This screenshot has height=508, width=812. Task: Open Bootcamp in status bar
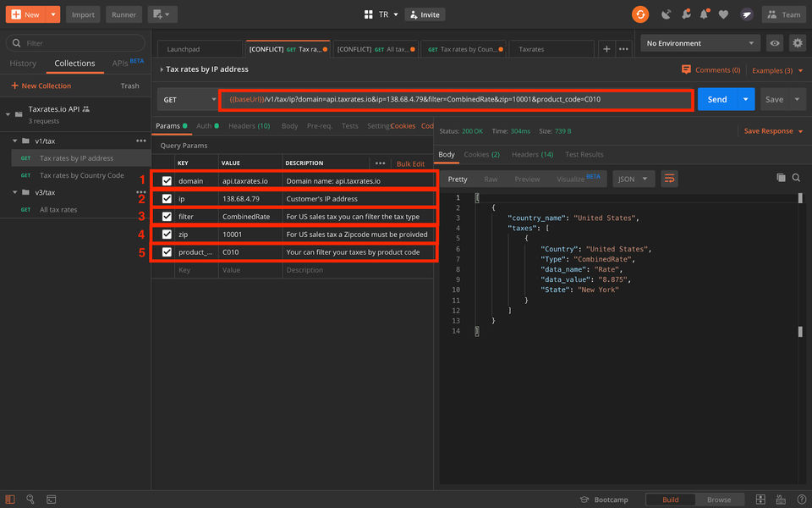(x=604, y=500)
